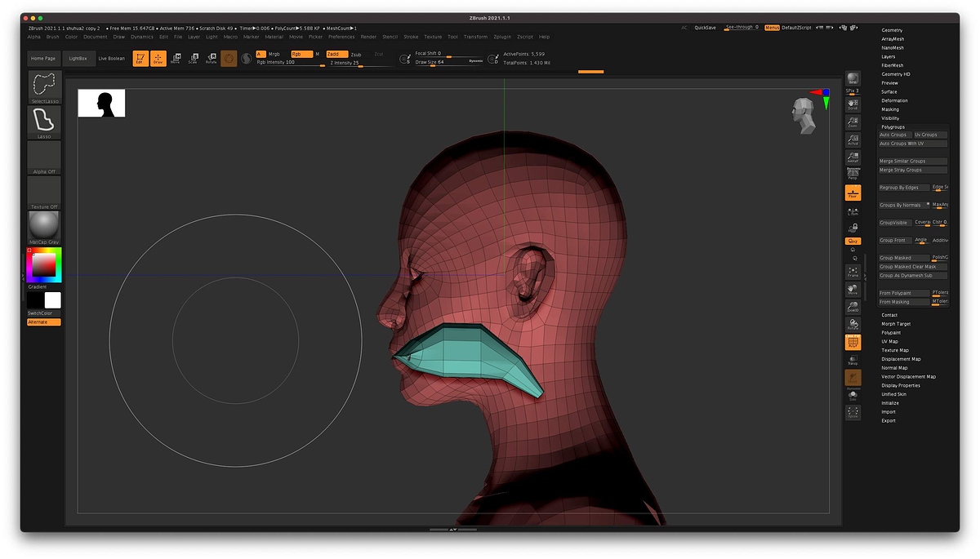Select the Scroll canvas icon

[853, 104]
